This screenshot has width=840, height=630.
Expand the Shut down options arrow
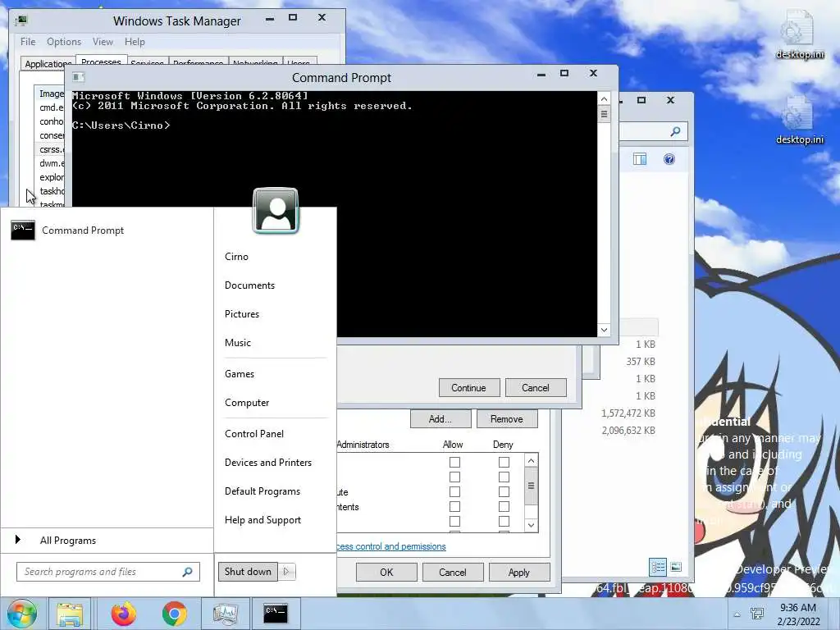(286, 572)
